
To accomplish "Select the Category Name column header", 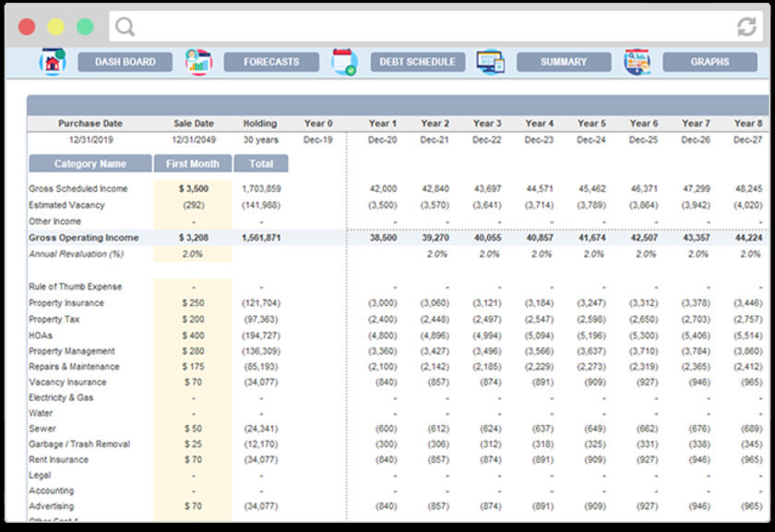I will pyautogui.click(x=90, y=163).
